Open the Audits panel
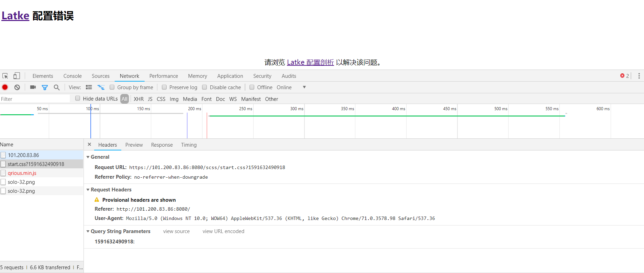Viewport: 644px width, 273px height. 289,76
